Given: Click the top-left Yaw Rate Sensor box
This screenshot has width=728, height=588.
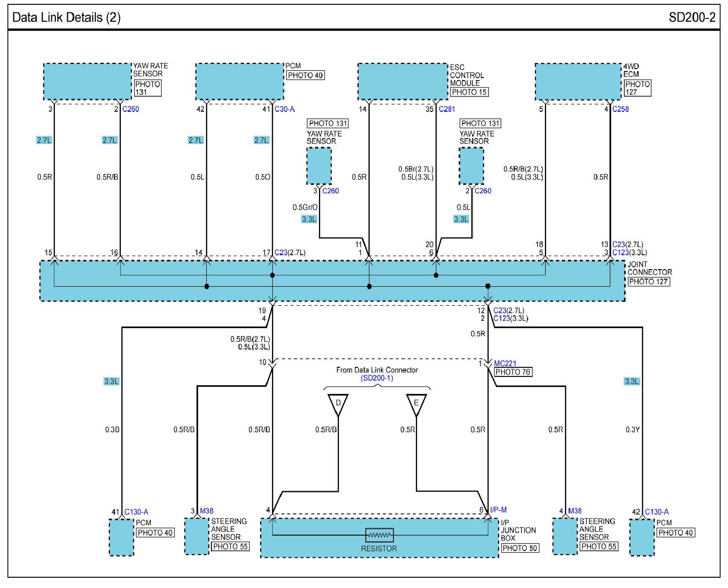Looking at the screenshot, I should [88, 82].
